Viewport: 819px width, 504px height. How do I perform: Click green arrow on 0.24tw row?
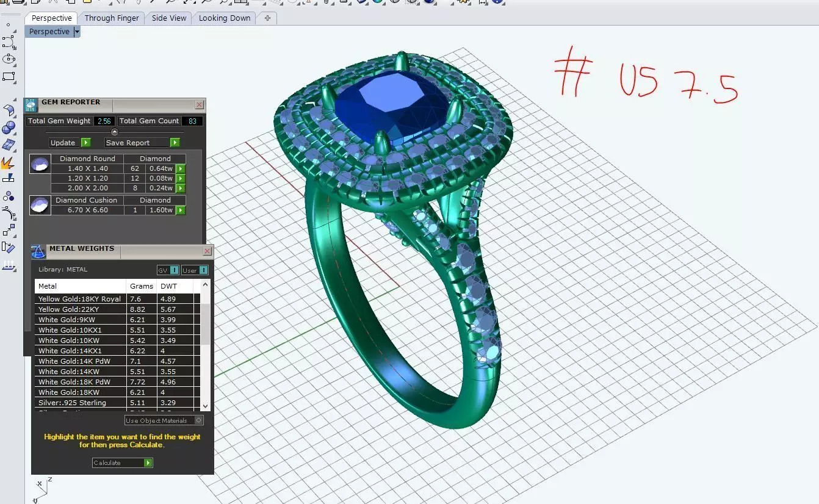pyautogui.click(x=181, y=188)
